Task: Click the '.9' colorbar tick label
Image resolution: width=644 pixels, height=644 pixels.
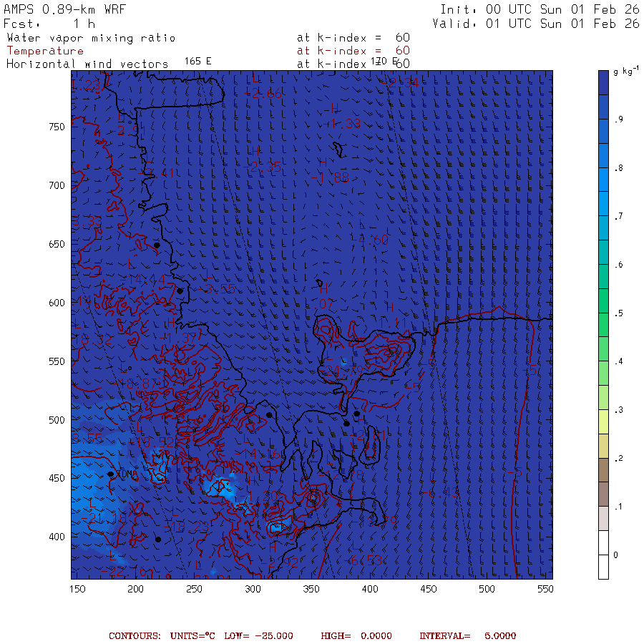Action: coord(619,119)
